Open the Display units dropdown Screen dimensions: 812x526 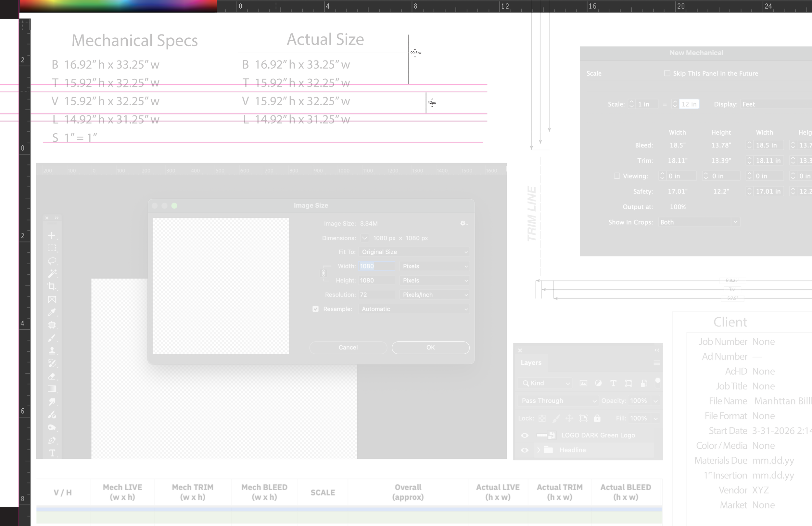point(776,104)
